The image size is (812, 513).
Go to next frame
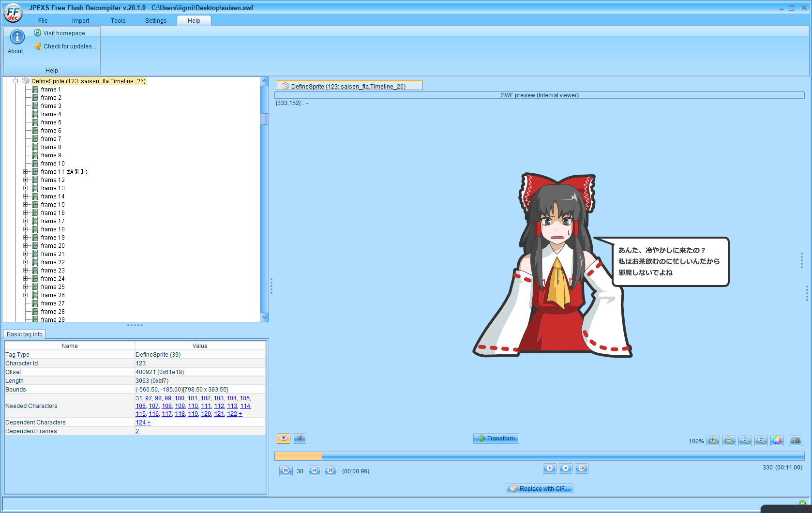point(315,471)
